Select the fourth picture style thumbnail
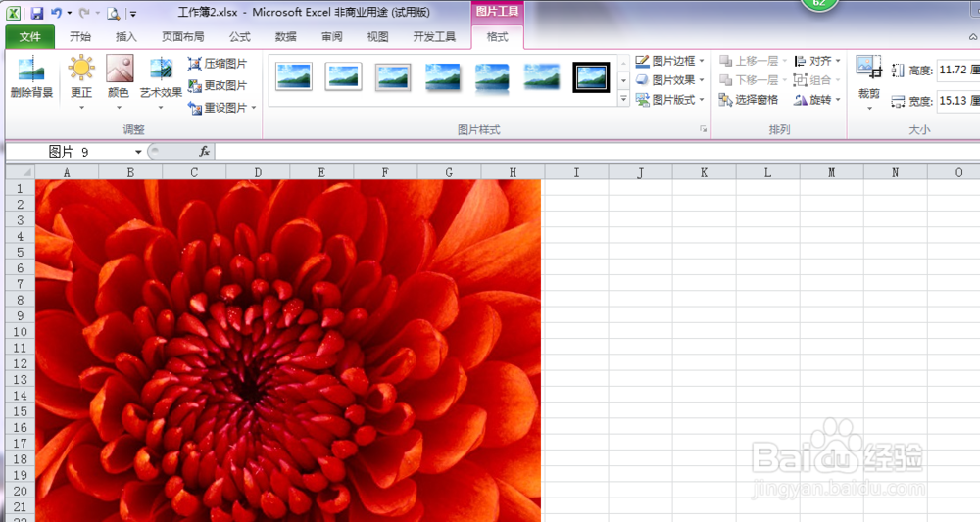980x522 pixels. pyautogui.click(x=443, y=77)
